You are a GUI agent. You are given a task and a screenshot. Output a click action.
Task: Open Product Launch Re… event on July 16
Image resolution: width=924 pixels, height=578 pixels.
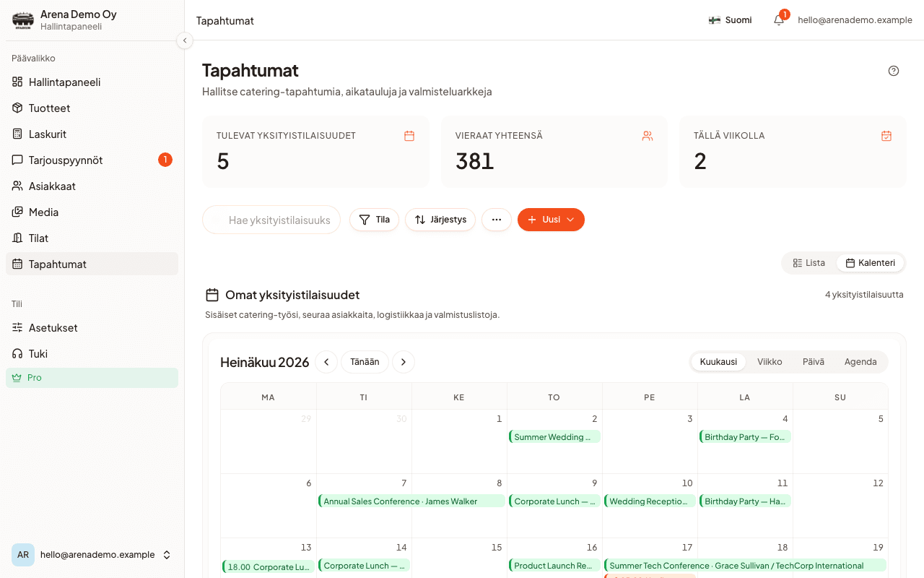554,565
